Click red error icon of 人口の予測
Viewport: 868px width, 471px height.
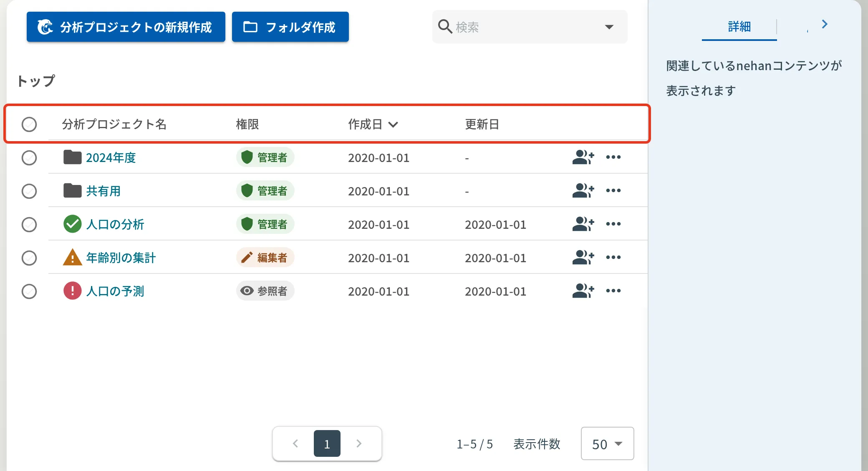(x=72, y=291)
